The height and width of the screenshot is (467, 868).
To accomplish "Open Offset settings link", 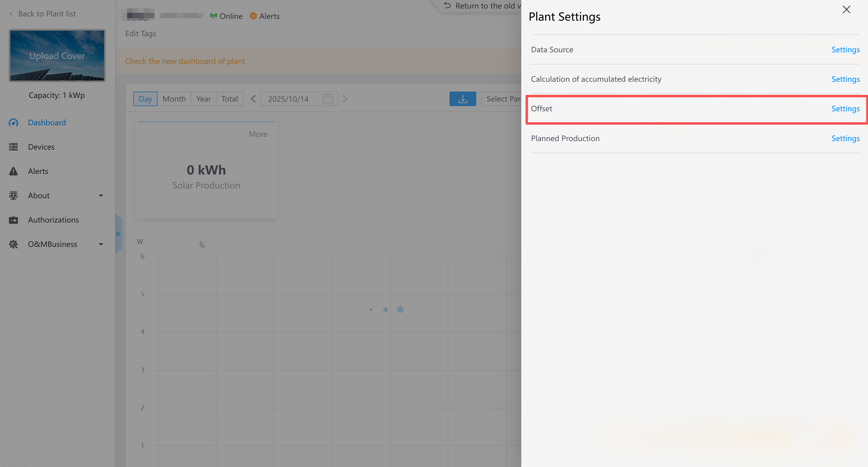I will pos(845,109).
